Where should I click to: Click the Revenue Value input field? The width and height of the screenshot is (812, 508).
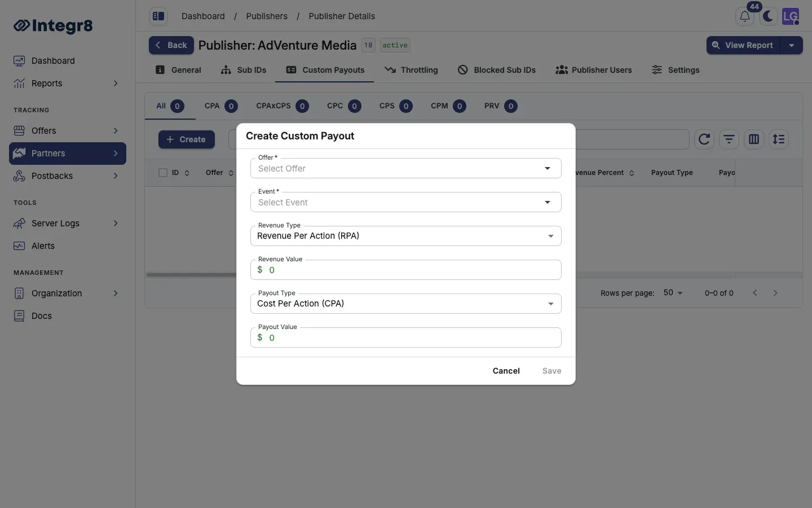[x=406, y=270]
